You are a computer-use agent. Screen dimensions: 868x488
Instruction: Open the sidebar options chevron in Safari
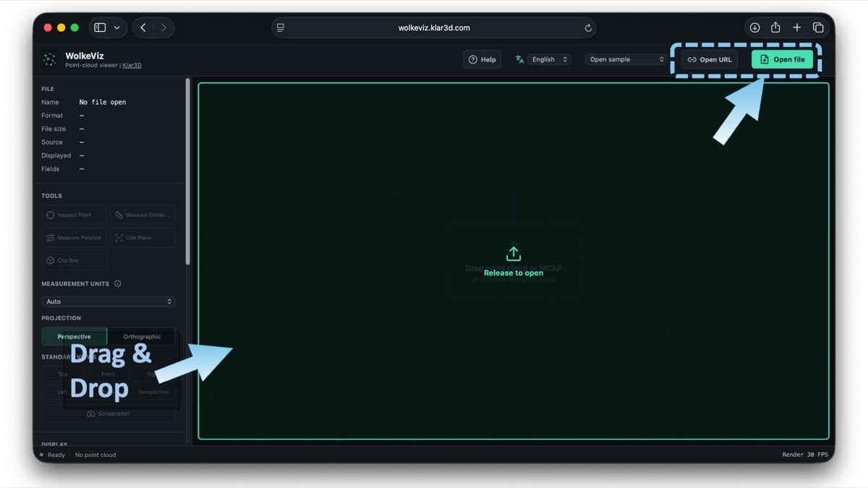coord(117,27)
